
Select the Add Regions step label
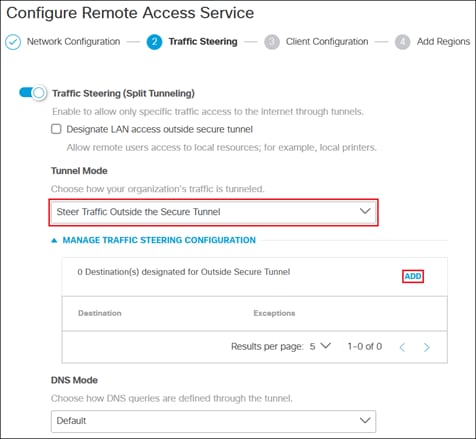pos(443,42)
